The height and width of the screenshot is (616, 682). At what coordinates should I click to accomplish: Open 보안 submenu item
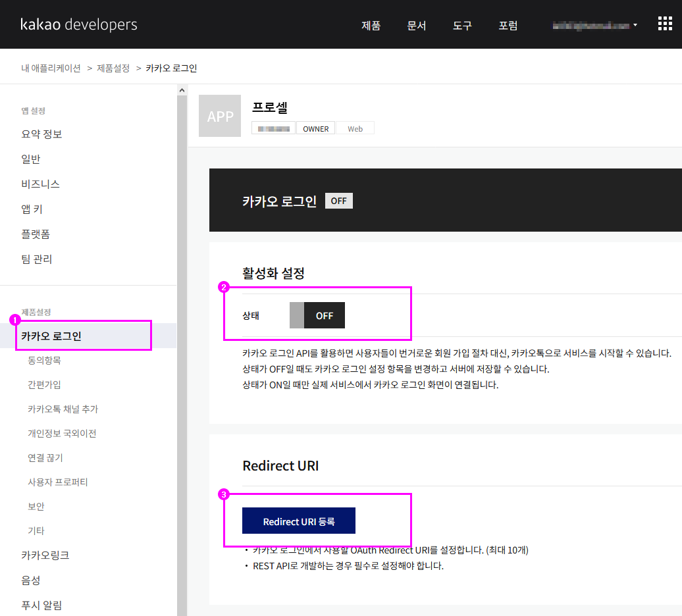[x=36, y=507]
